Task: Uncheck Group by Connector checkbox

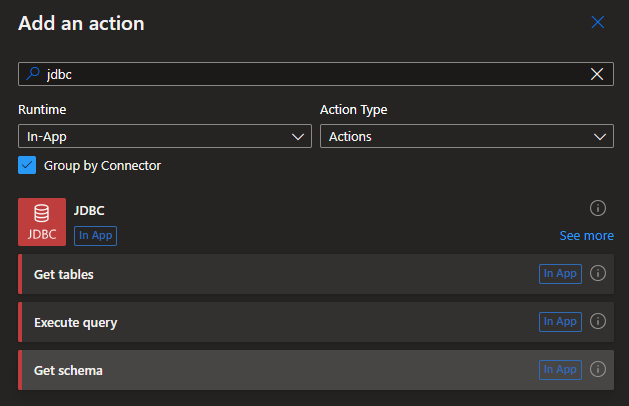Action: [27, 165]
